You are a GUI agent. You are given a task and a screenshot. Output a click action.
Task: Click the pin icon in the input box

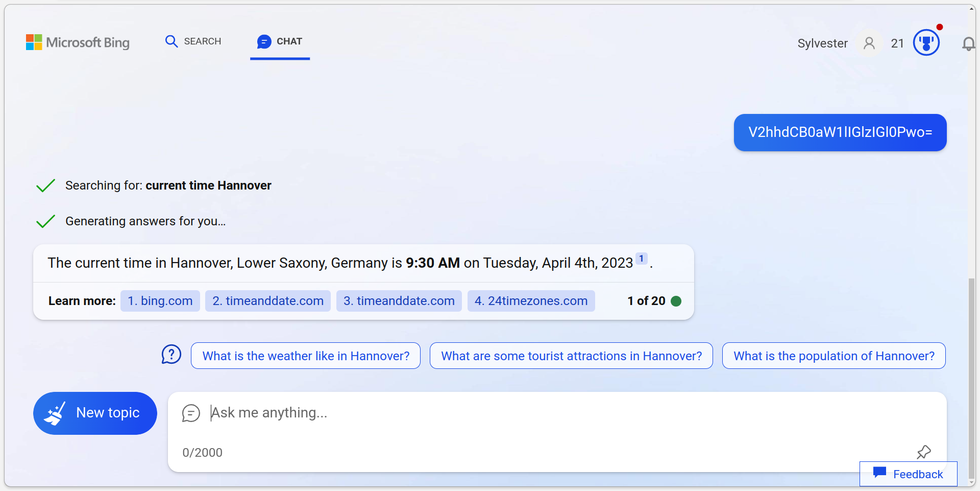coord(924,452)
